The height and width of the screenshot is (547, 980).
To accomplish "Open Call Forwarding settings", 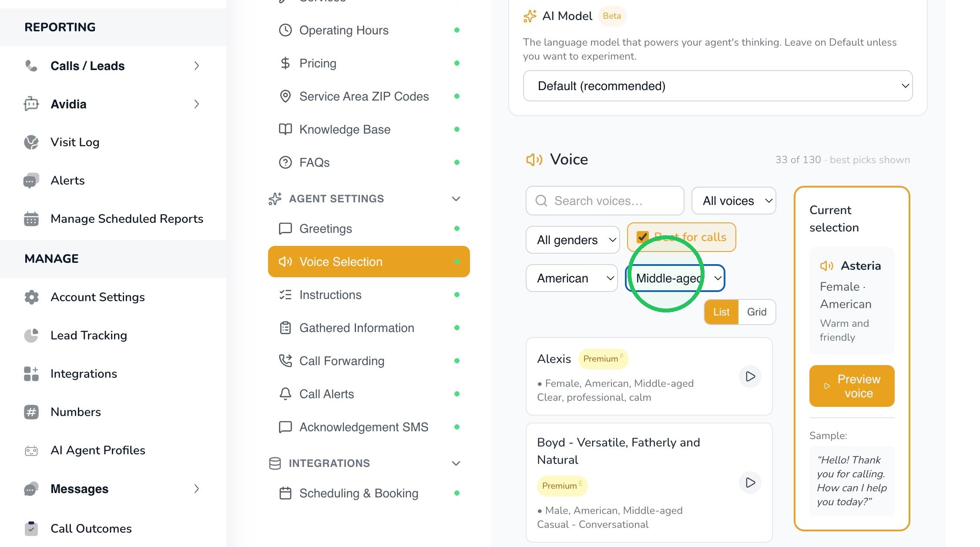I will click(369, 361).
